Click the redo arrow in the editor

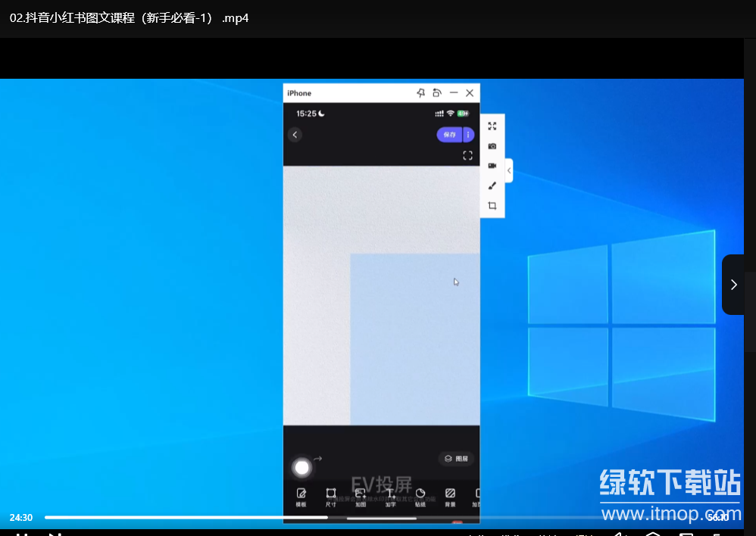coord(318,459)
